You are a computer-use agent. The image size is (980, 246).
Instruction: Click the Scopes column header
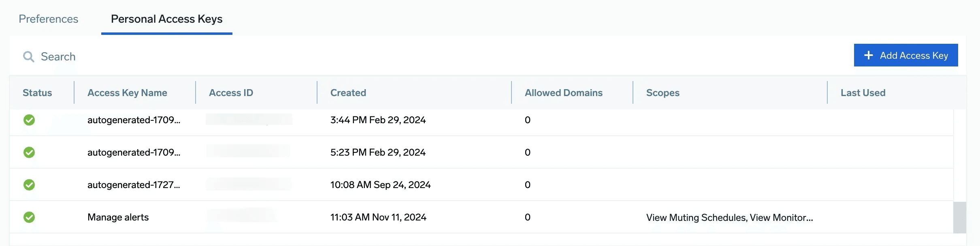coord(663,93)
